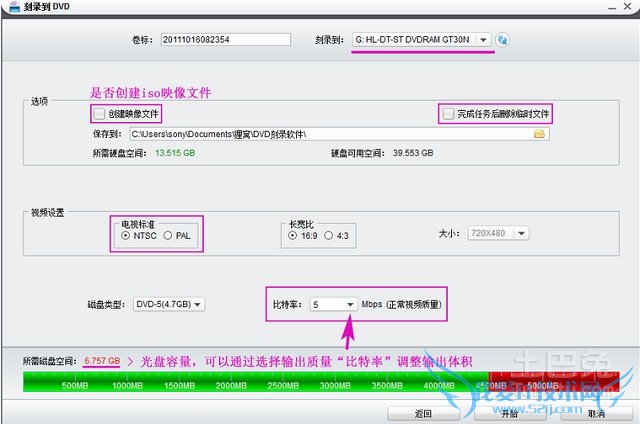Expand the 磁盘类型 DVD-5(4.7GB) dropdown
Screen dimensions: 640x424
[169, 304]
